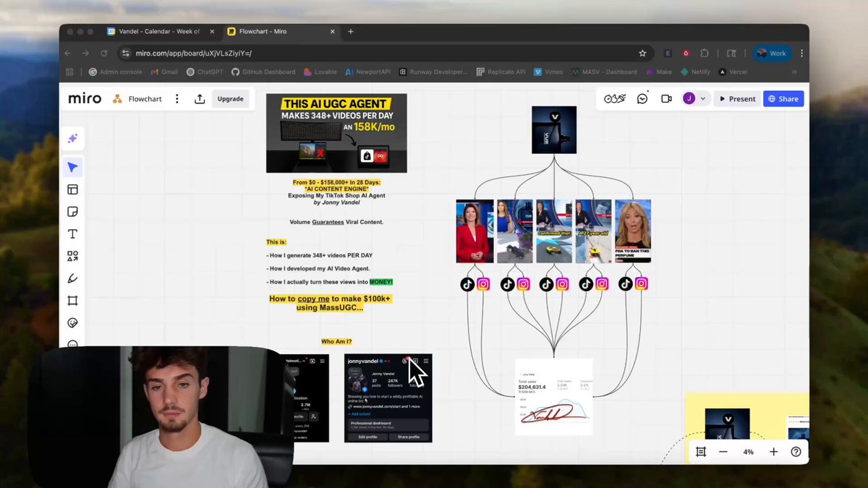Click "Volume Guarantees Viral Content" text

click(x=336, y=222)
